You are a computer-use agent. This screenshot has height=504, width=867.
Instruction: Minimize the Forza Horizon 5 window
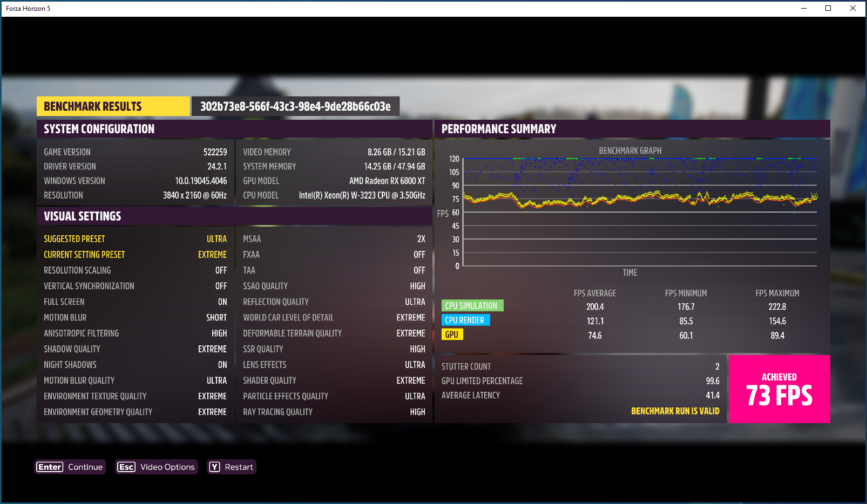click(804, 8)
